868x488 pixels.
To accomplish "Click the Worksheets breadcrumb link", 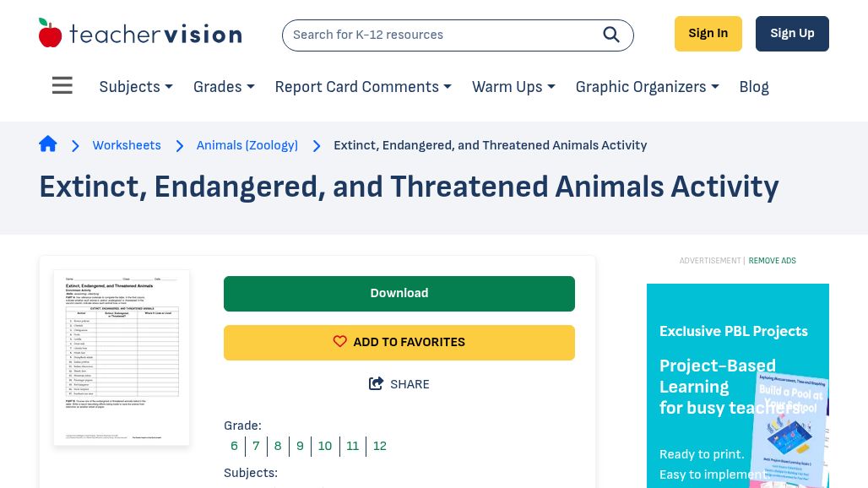I will pyautogui.click(x=127, y=145).
